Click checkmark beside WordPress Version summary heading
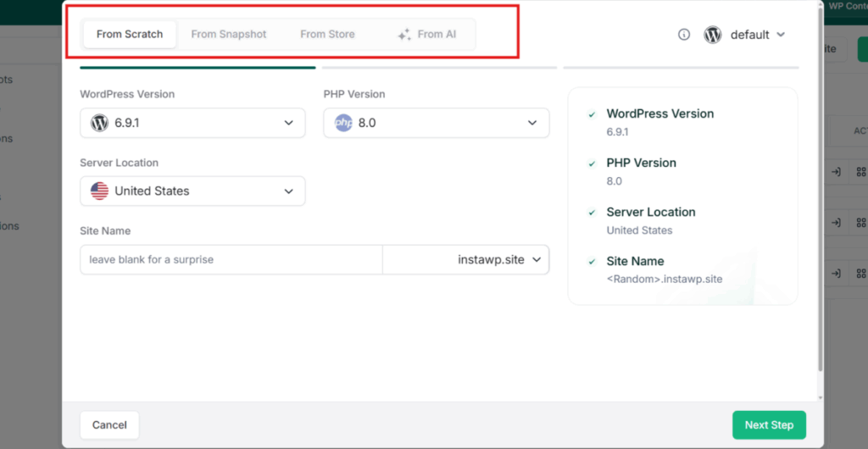This screenshot has height=449, width=868. tap(592, 114)
